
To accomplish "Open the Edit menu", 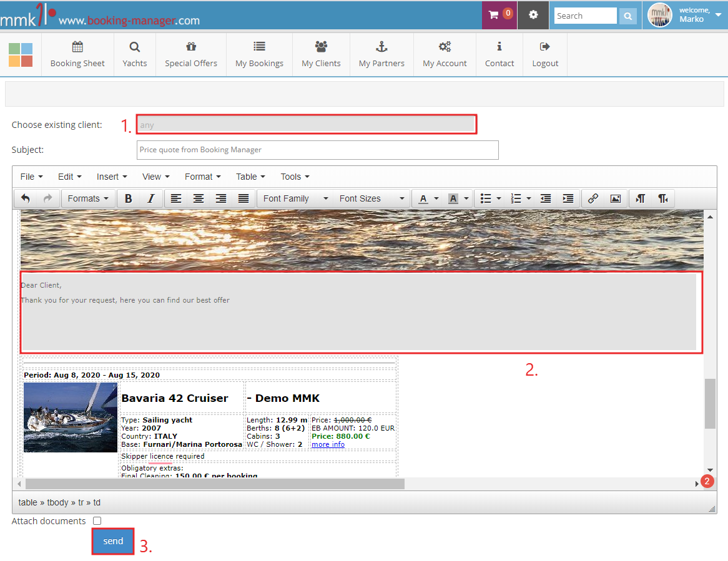I will (70, 177).
